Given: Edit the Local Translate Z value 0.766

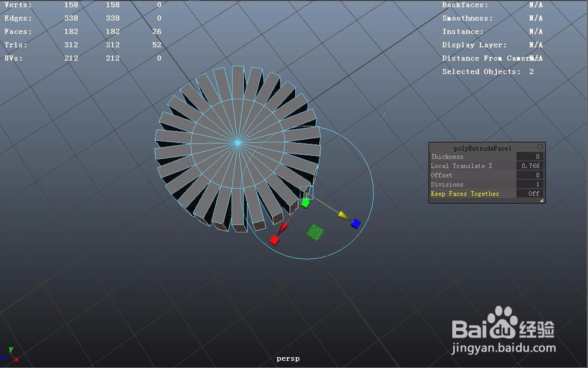Looking at the screenshot, I should tap(530, 166).
